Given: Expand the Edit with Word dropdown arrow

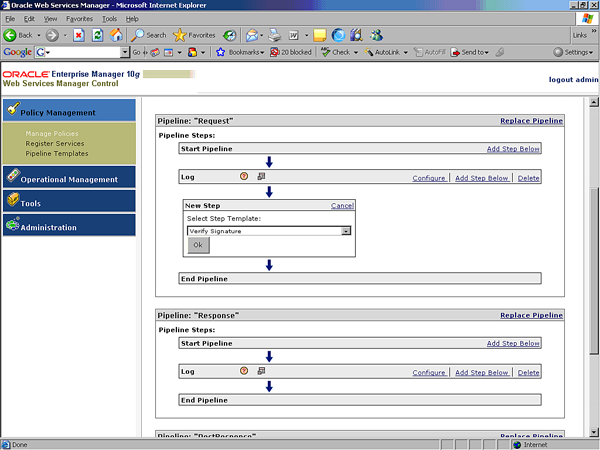Looking at the screenshot, I should pos(307,35).
